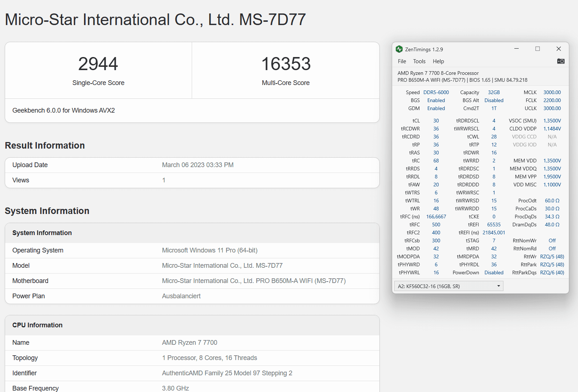This screenshot has width=578, height=392.
Task: Click the DramDqDs 48.0 Ω value
Action: coord(552,225)
